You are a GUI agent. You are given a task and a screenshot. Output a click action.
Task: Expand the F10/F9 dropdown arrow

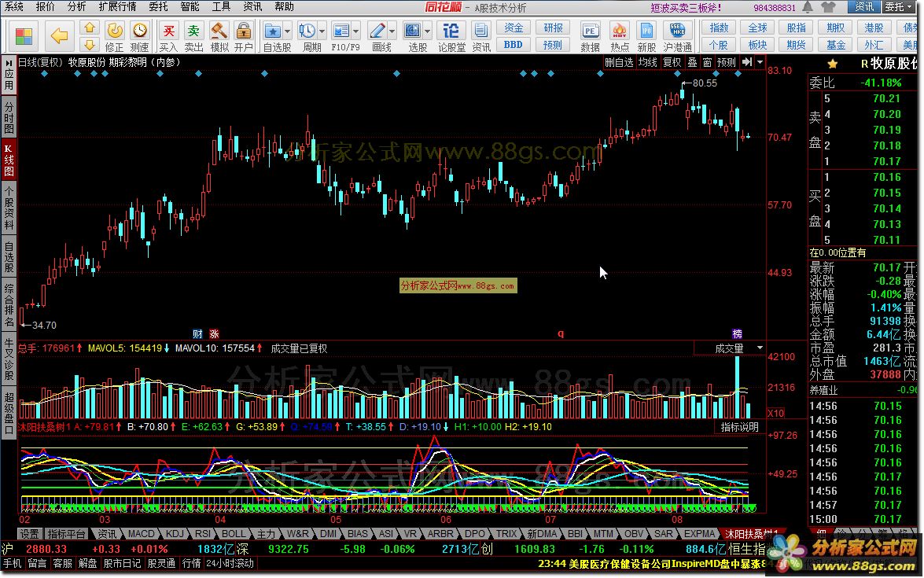pyautogui.click(x=356, y=31)
